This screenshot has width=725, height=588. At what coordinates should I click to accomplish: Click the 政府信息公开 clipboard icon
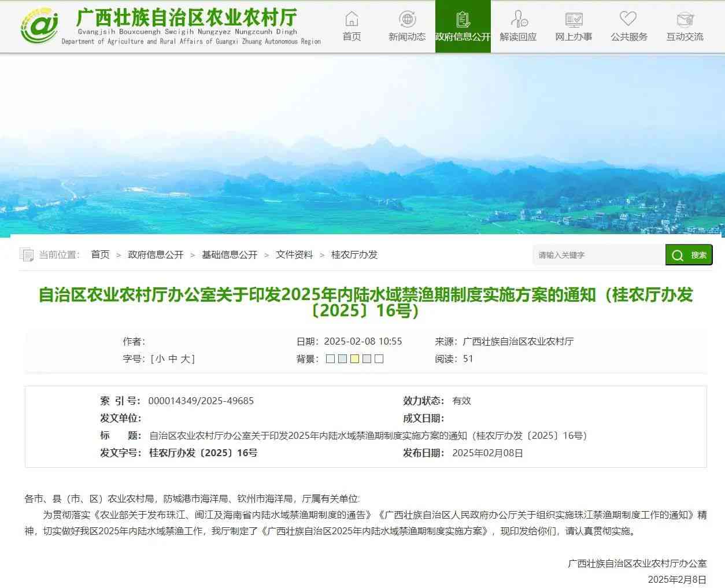[x=463, y=20]
